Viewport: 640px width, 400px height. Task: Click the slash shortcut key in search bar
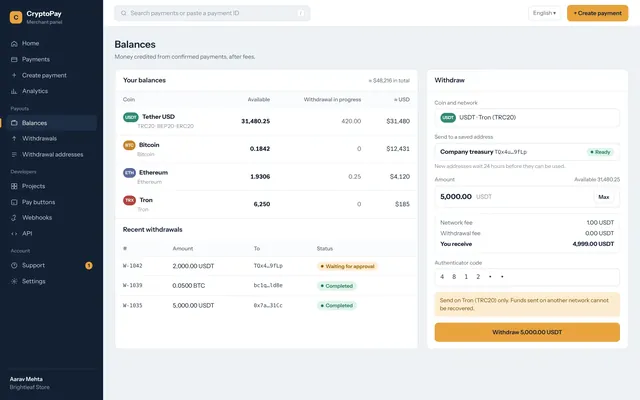point(301,13)
